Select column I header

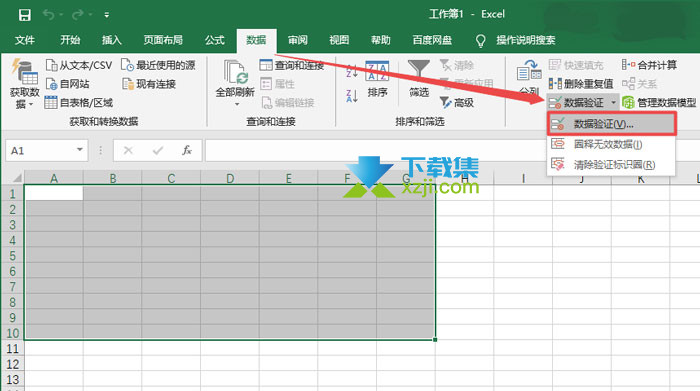coord(523,179)
